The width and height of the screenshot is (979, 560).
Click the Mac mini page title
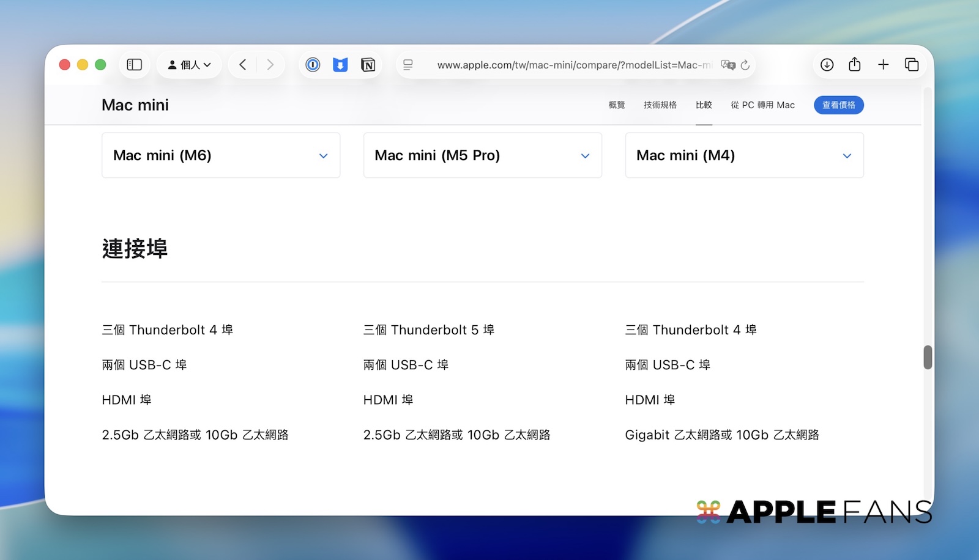tap(135, 105)
